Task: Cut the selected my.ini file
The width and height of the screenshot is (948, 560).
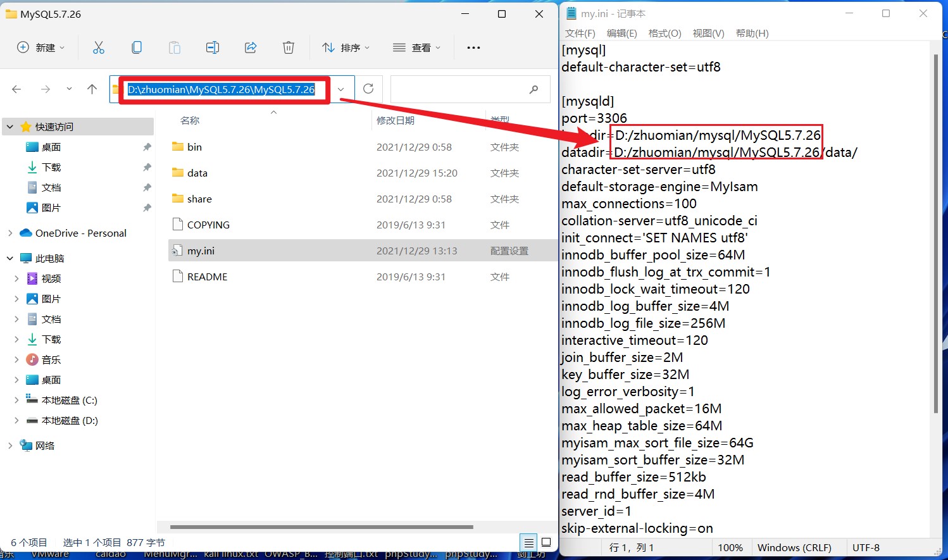Action: pyautogui.click(x=98, y=47)
